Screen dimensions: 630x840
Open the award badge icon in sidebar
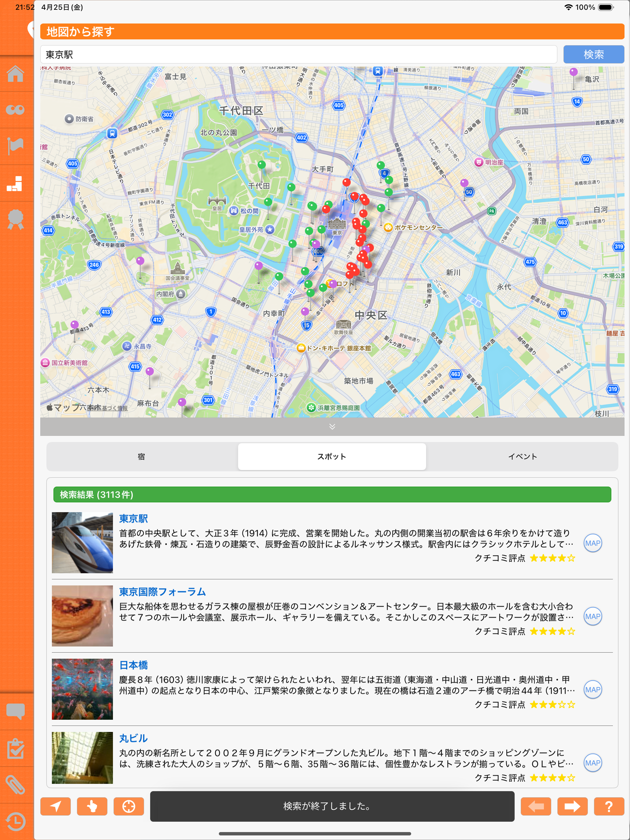[16, 219]
